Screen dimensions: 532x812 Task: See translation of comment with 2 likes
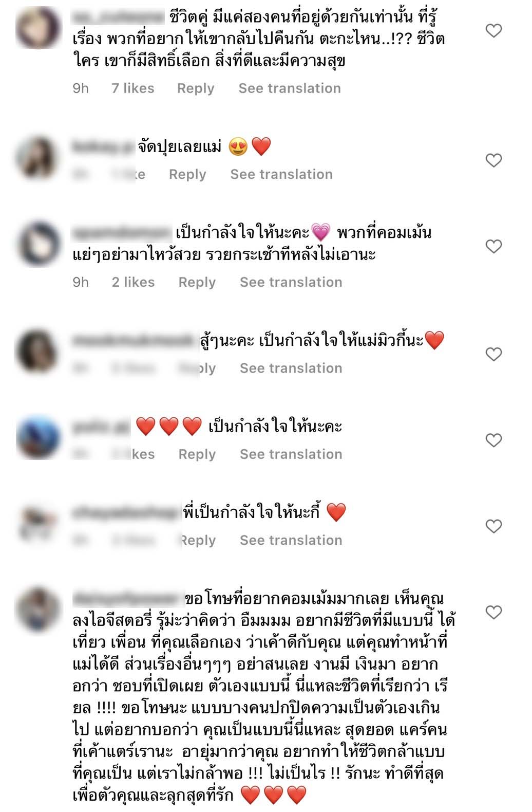[291, 282]
